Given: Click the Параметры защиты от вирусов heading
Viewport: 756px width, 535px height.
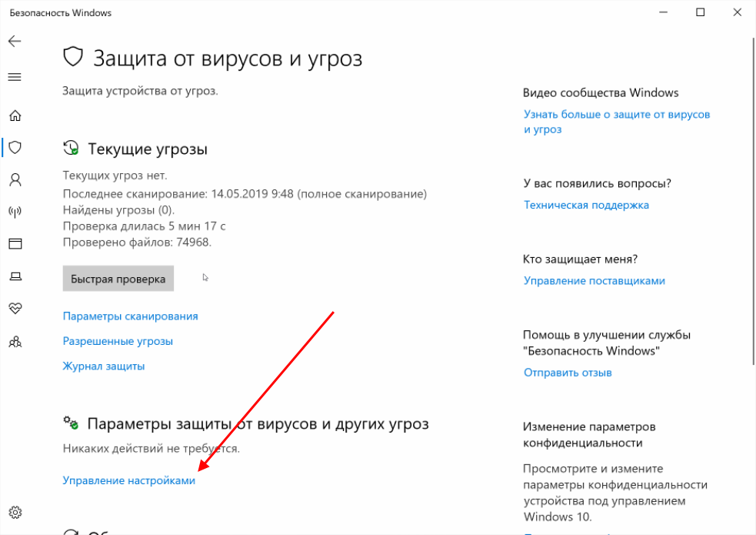Looking at the screenshot, I should (258, 424).
